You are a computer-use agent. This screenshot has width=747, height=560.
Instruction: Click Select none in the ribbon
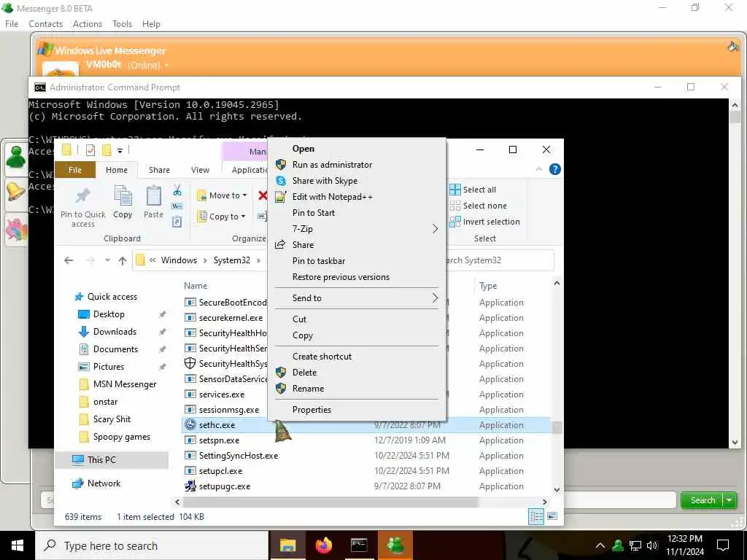pos(479,206)
